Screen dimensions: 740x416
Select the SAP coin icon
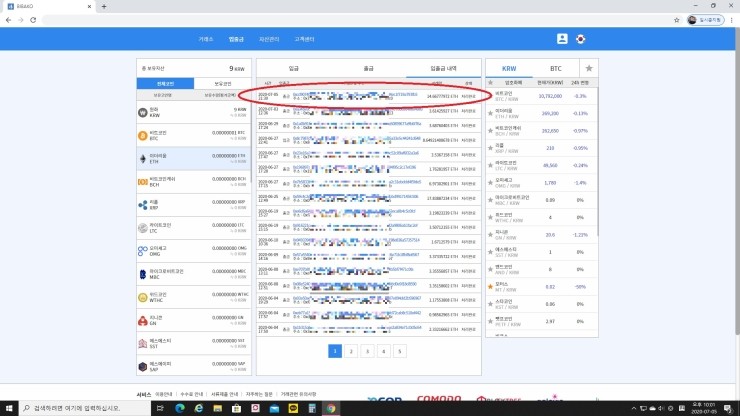[x=143, y=366]
